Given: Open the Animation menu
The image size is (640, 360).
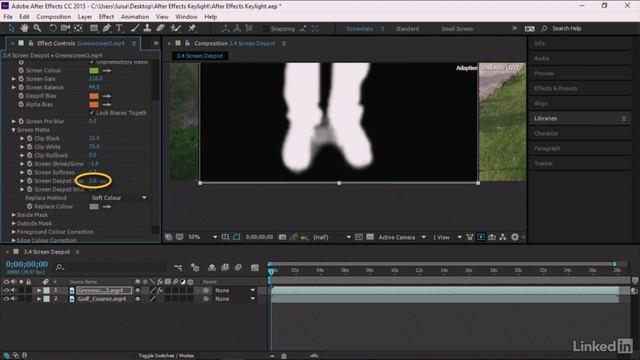Looking at the screenshot, I should [x=135, y=17].
